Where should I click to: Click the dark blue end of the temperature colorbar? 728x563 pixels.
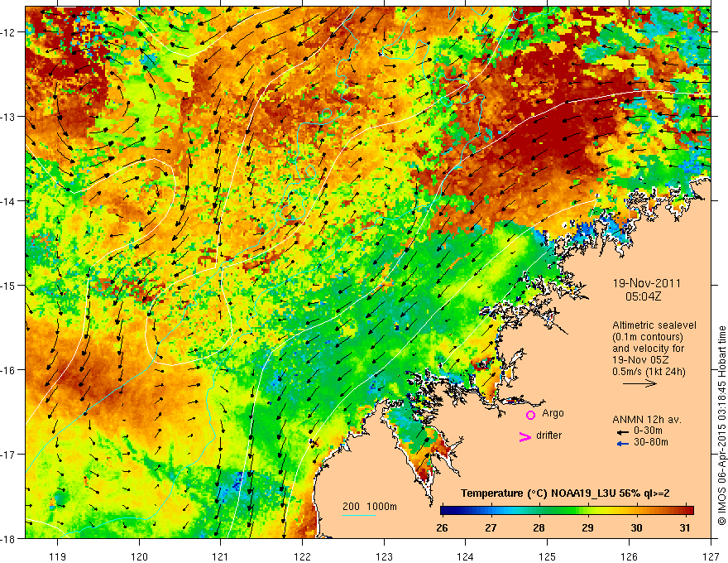pyautogui.click(x=447, y=511)
